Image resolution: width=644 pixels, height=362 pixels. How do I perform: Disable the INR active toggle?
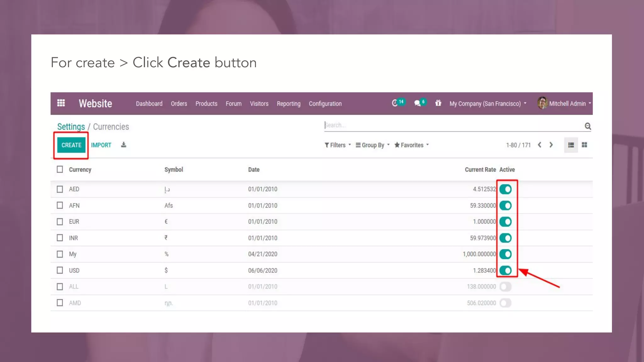pos(506,238)
